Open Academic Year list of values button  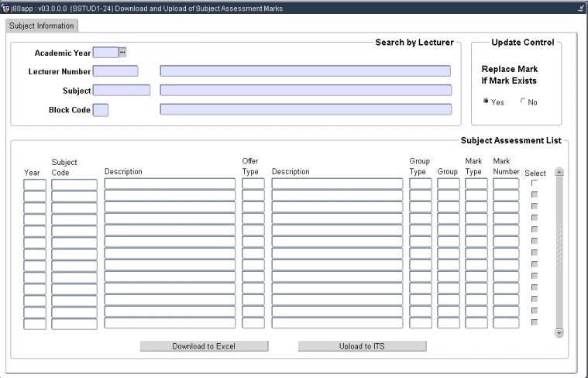tap(122, 53)
